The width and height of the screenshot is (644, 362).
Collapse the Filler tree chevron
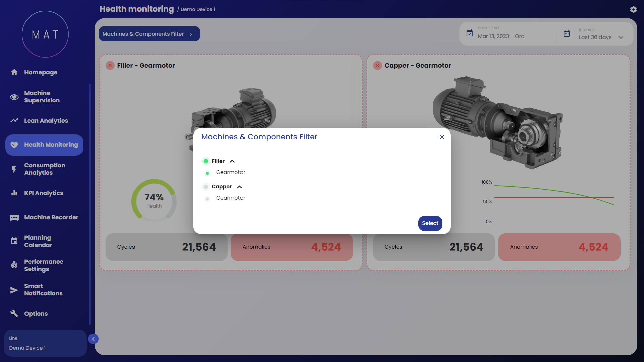(x=232, y=161)
